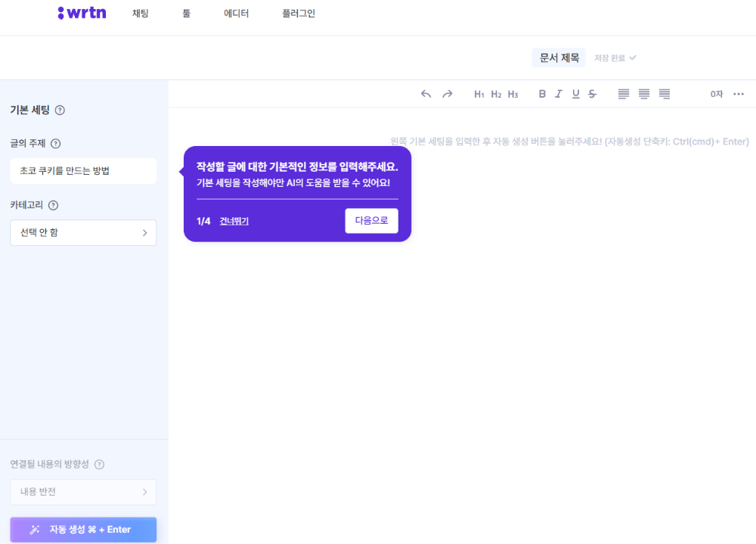The height and width of the screenshot is (544, 756).
Task: Open the toolbar overflow menu with three dots
Action: point(739,94)
